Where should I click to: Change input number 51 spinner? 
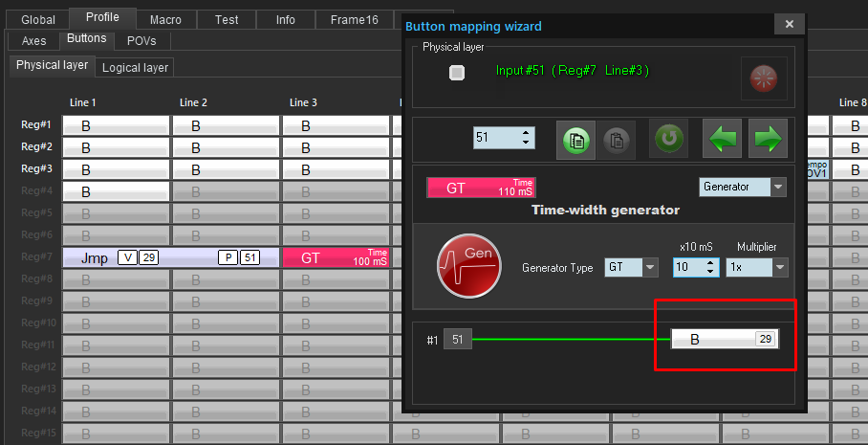click(x=504, y=138)
